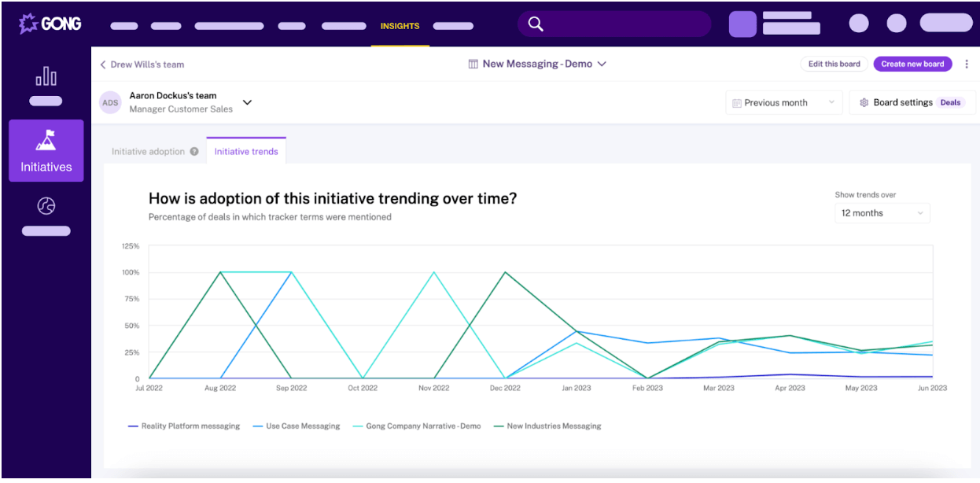Viewport: 980px width, 483px height.
Task: Click the "100%" y-axis label
Action: (131, 273)
